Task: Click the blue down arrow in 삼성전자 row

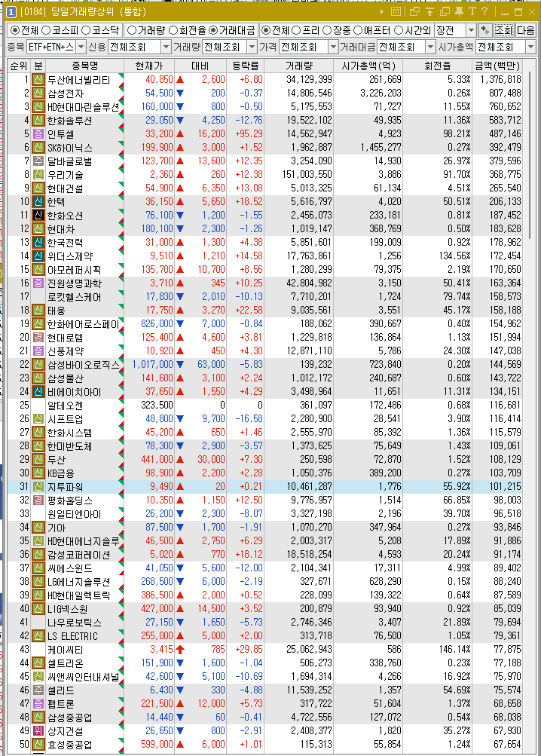Action: coord(180,93)
